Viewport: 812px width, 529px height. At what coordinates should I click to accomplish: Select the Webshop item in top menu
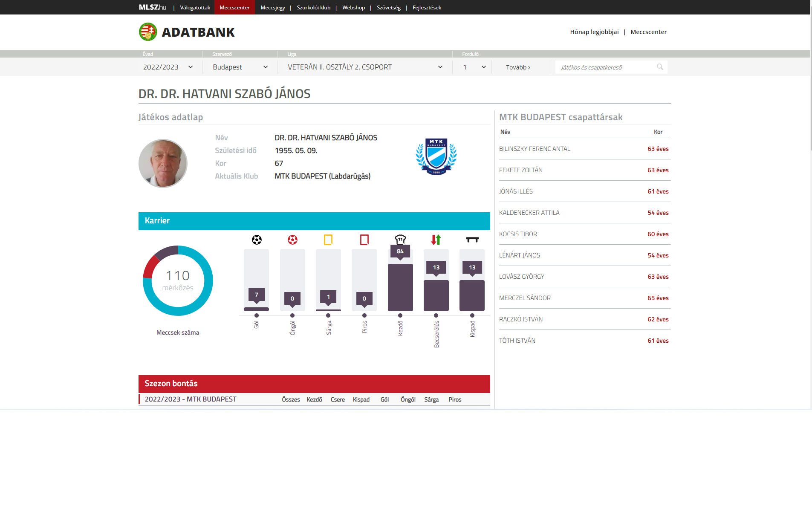[353, 8]
